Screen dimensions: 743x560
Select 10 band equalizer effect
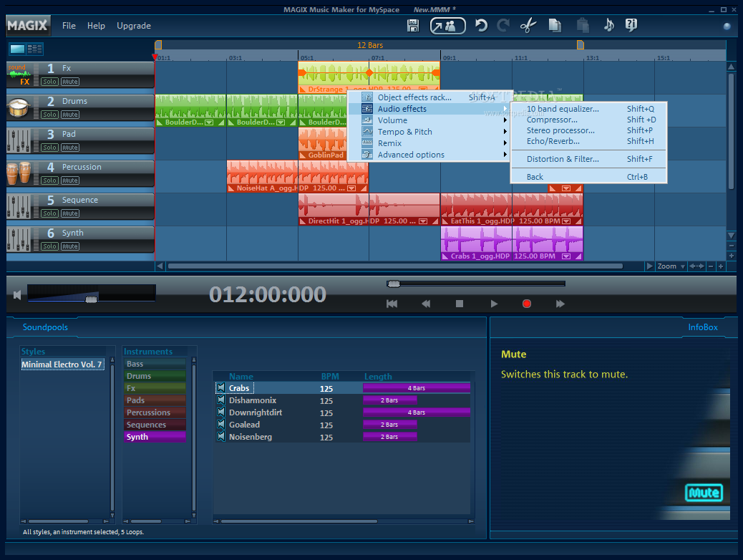click(x=588, y=109)
